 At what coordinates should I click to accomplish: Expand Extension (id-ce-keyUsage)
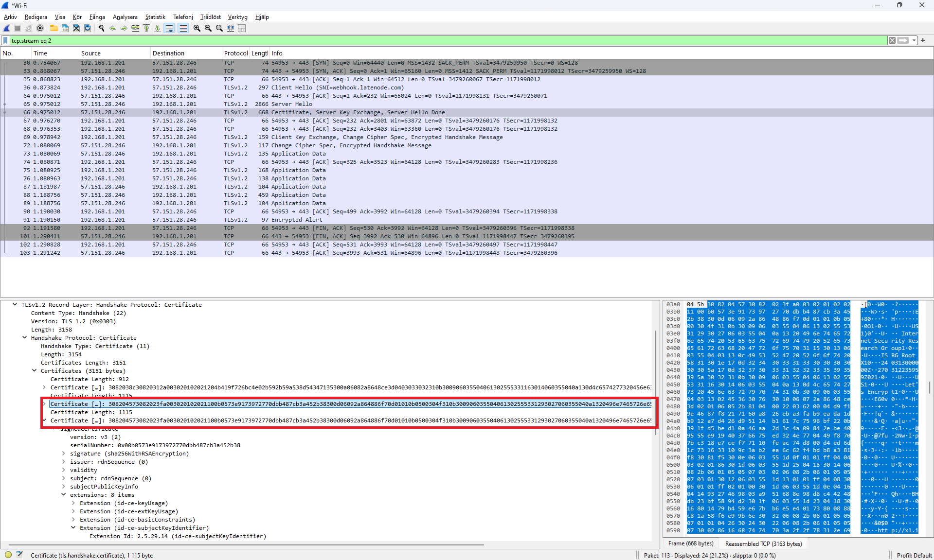[x=73, y=503]
